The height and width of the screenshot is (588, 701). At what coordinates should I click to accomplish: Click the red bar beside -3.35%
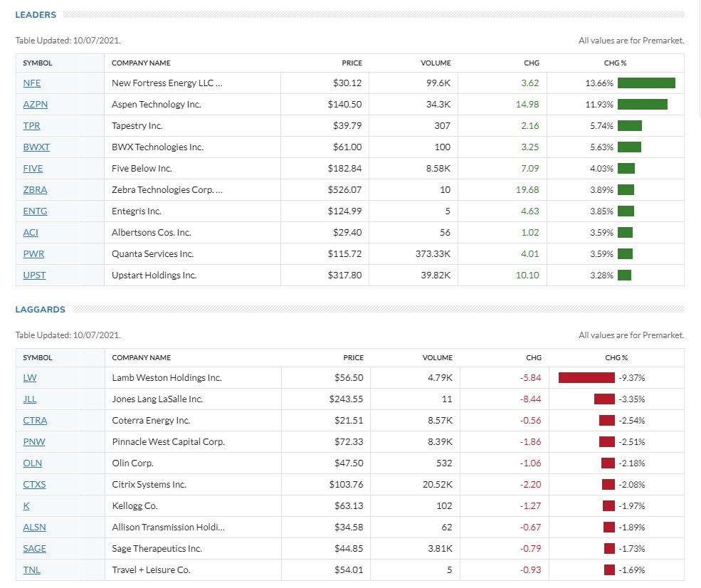coord(604,399)
